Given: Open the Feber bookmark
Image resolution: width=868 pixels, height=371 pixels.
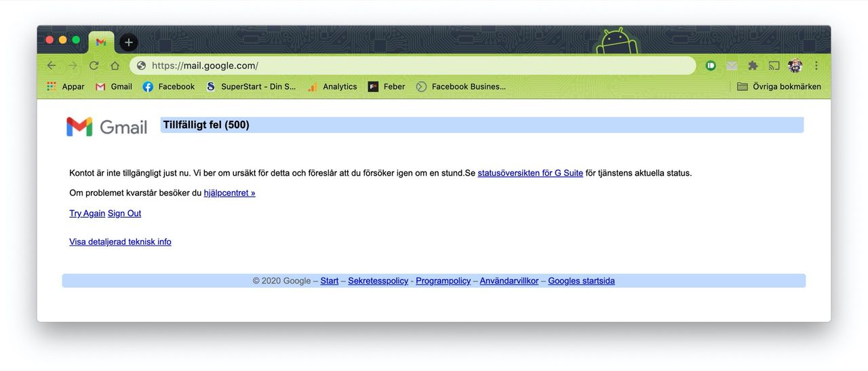Looking at the screenshot, I should point(387,87).
